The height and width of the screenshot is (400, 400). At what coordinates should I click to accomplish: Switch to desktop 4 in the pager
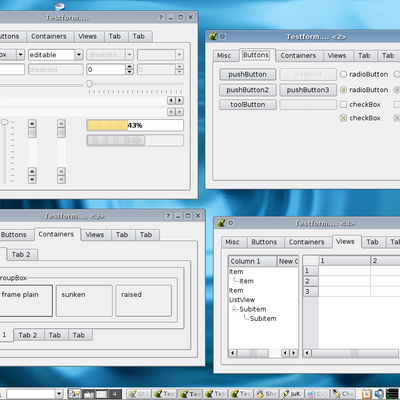[x=115, y=394]
